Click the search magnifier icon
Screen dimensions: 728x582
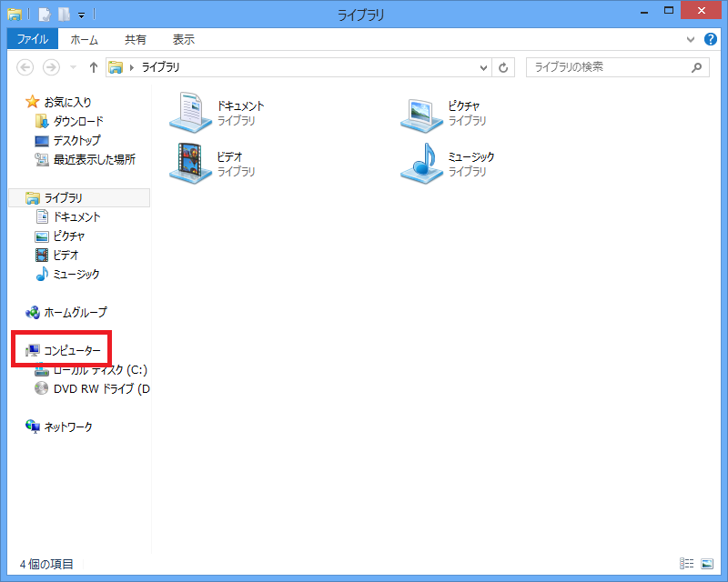pos(697,67)
